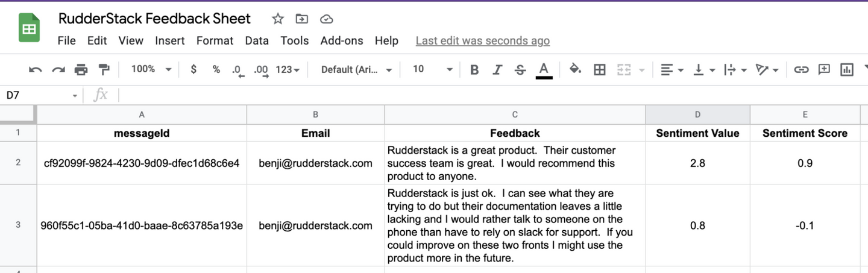Toggle italic formatting
Image resolution: width=868 pixels, height=273 pixels.
[x=497, y=70]
